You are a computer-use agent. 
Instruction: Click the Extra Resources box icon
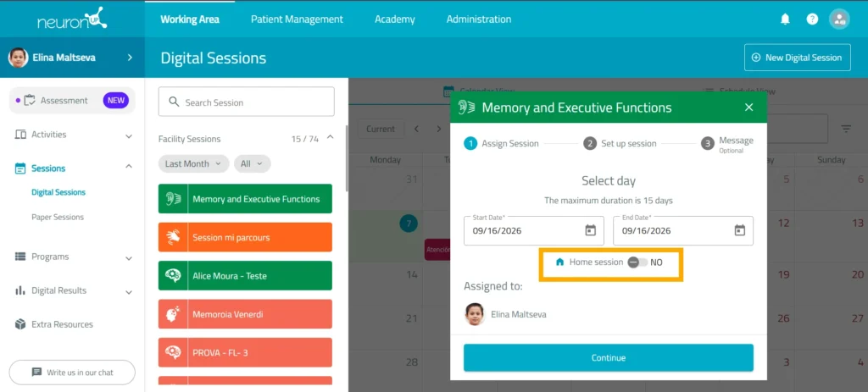tap(20, 324)
